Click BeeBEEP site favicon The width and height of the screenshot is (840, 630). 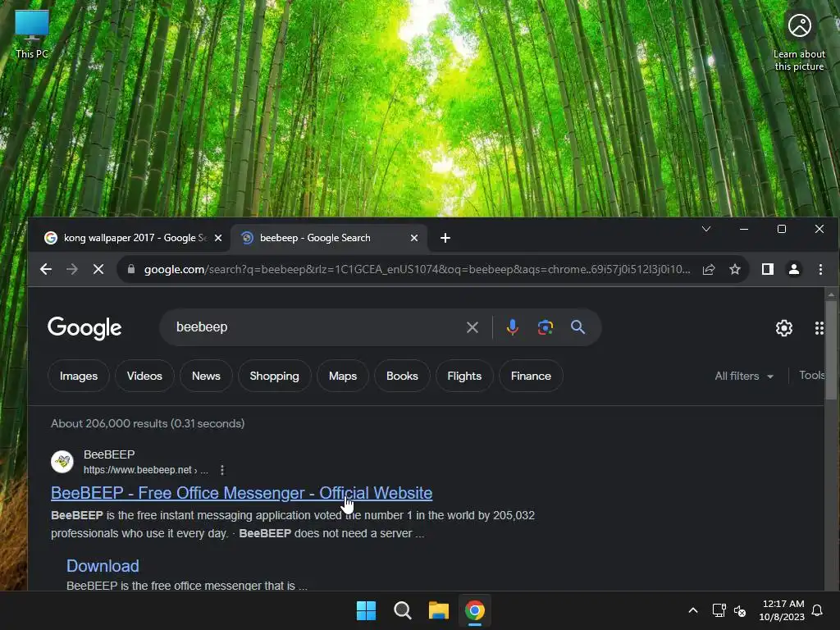click(62, 461)
